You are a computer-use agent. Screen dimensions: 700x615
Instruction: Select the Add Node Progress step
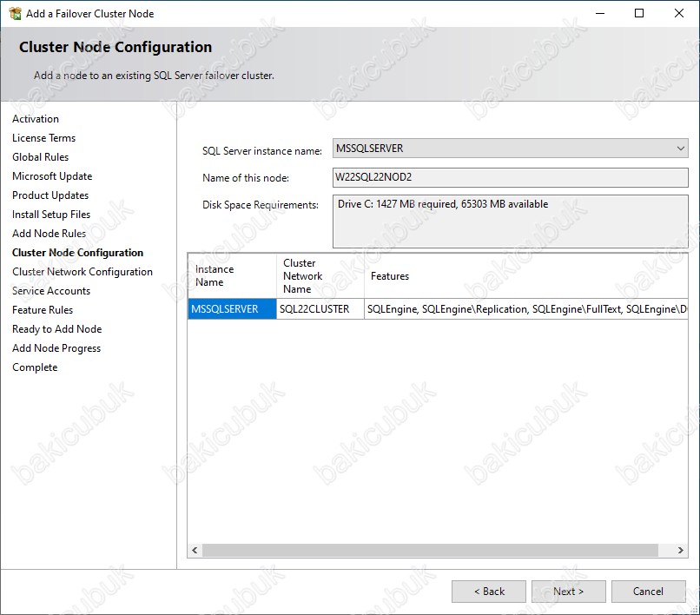pyautogui.click(x=56, y=348)
